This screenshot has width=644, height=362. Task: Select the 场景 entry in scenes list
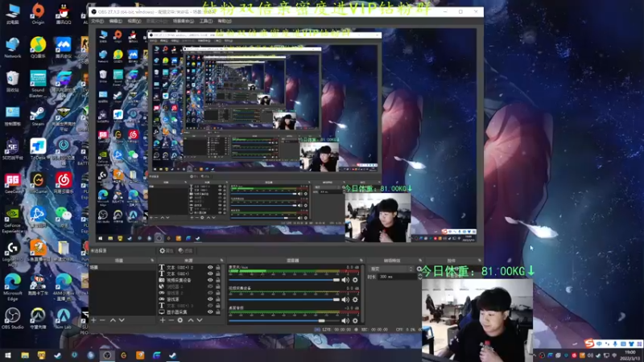pyautogui.click(x=122, y=268)
